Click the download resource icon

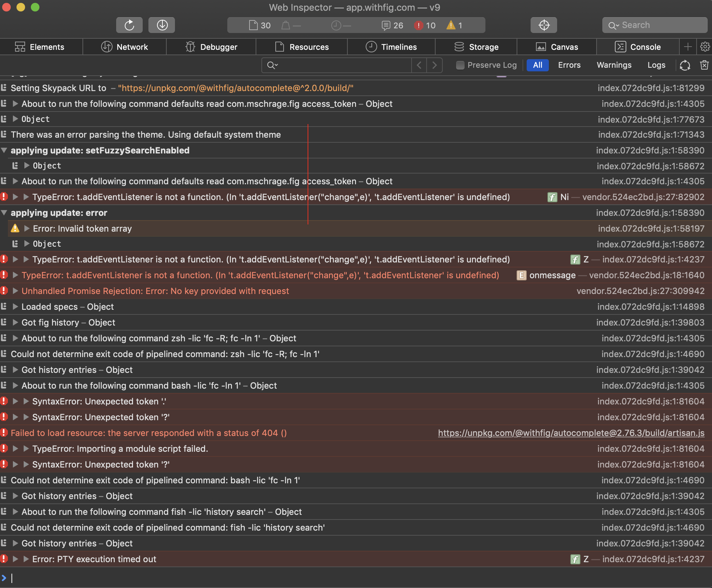[x=161, y=25]
